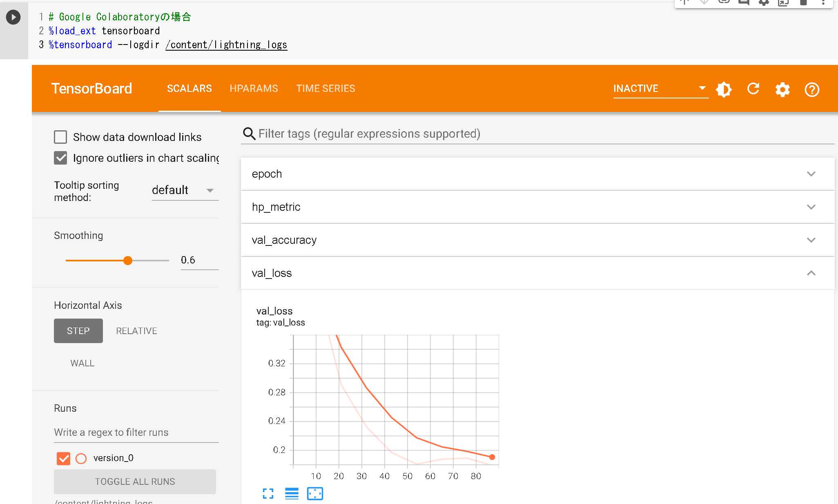
Task: Expand the val_accuracy section
Action: pos(811,240)
